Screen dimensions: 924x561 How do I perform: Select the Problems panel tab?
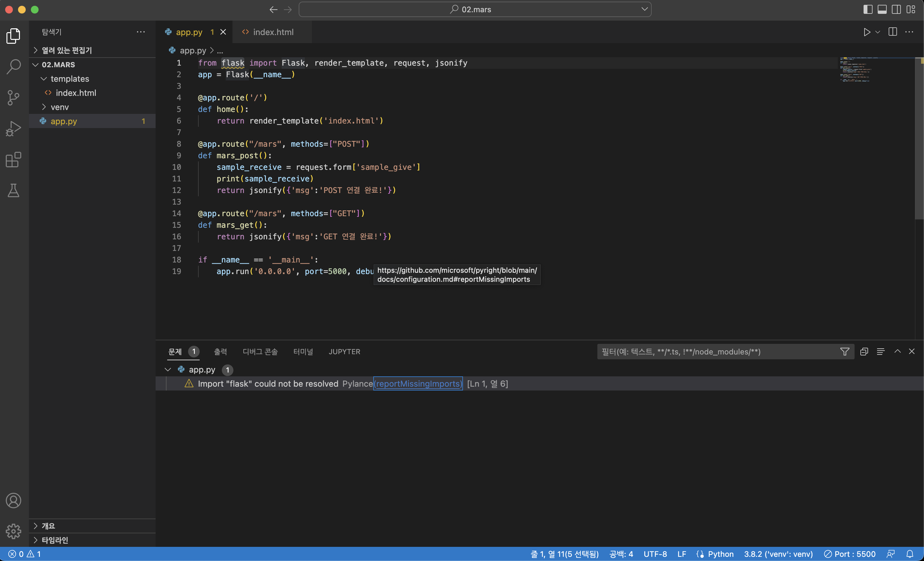(x=183, y=352)
